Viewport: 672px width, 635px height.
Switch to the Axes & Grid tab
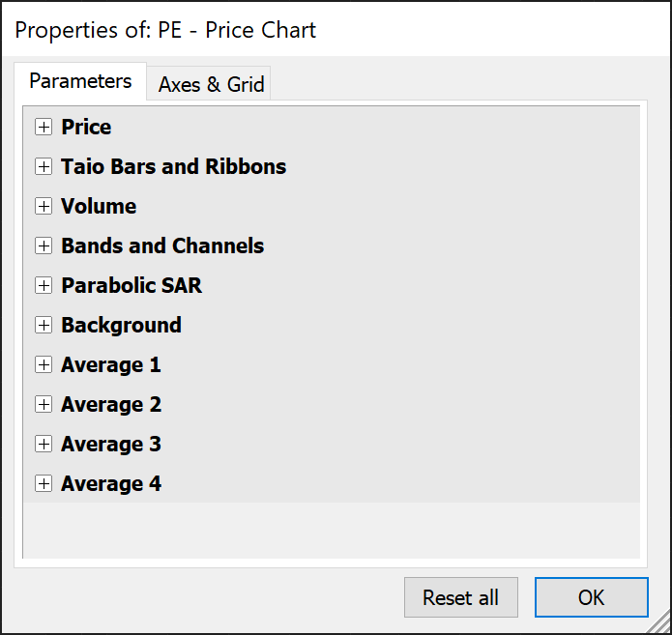click(x=211, y=84)
